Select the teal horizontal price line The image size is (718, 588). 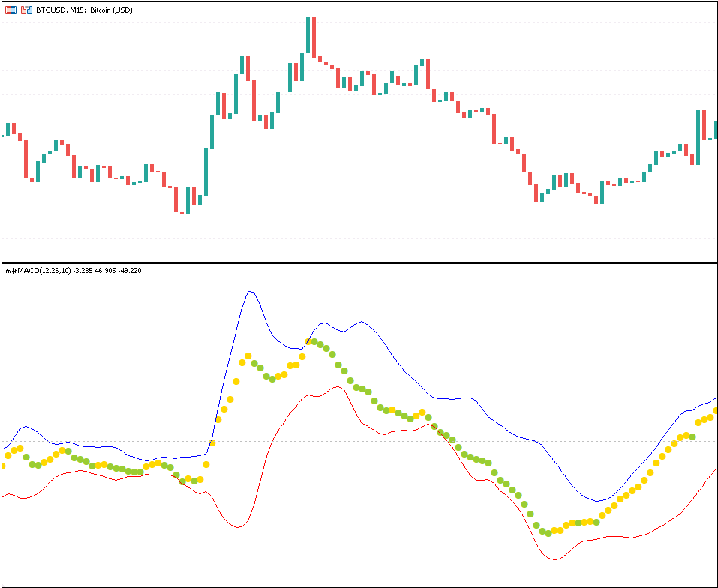click(359, 79)
